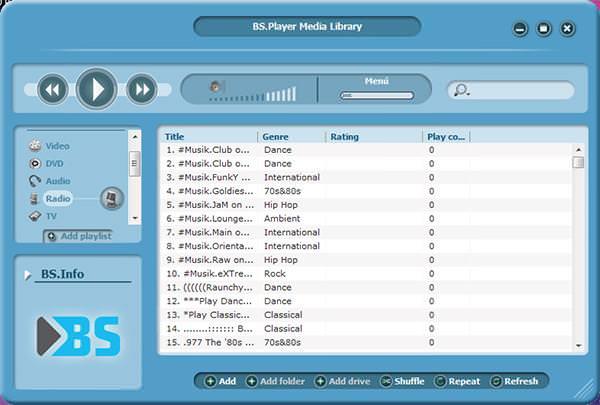Select row 3. #Musik.FunkY
This screenshot has width=600, height=405.
click(x=365, y=178)
